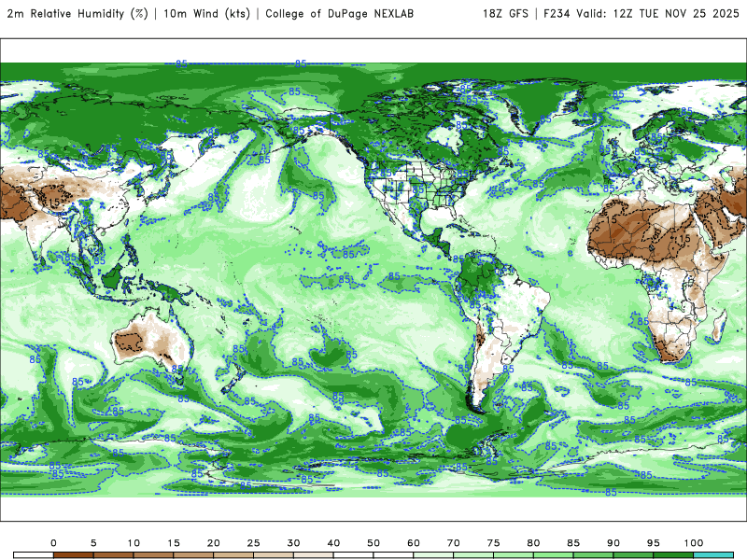Click the legend swatch between 25 and 30
Viewport: 747px width, 560px height.
coord(274,555)
